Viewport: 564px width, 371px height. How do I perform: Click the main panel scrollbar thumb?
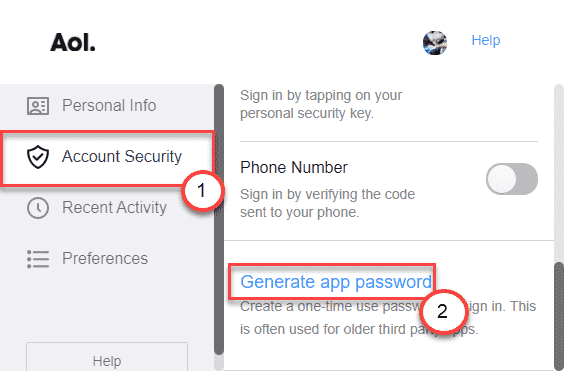[559, 316]
